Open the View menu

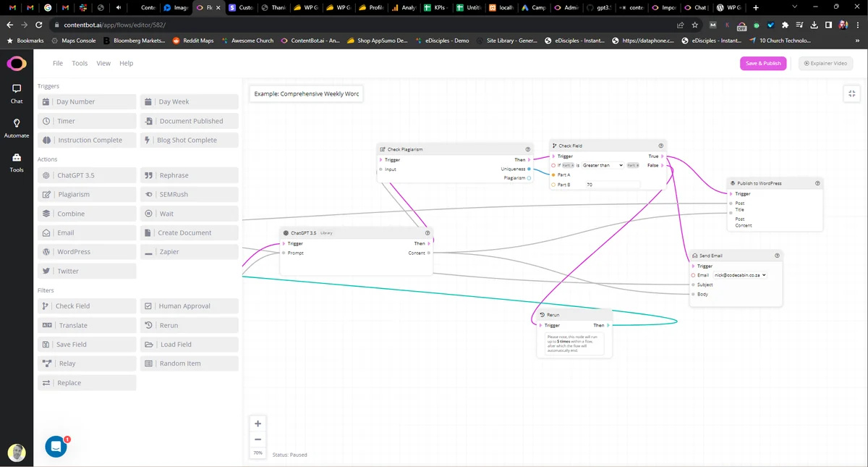pyautogui.click(x=103, y=64)
